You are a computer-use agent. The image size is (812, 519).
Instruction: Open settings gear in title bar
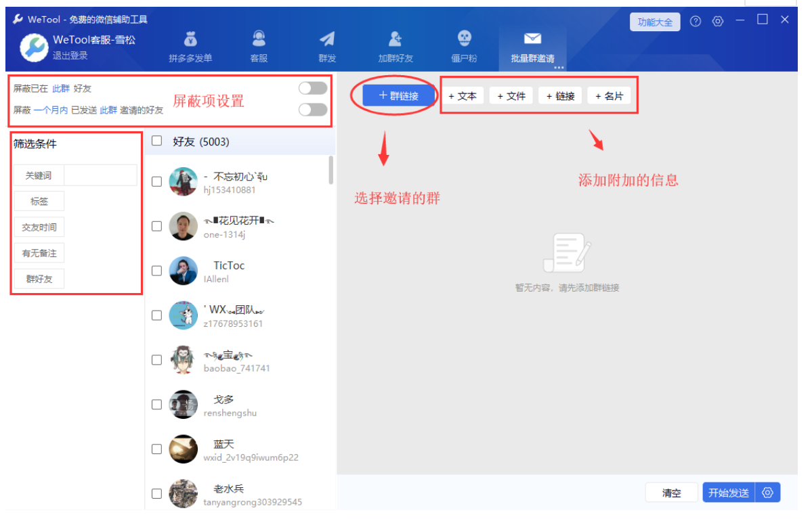718,21
